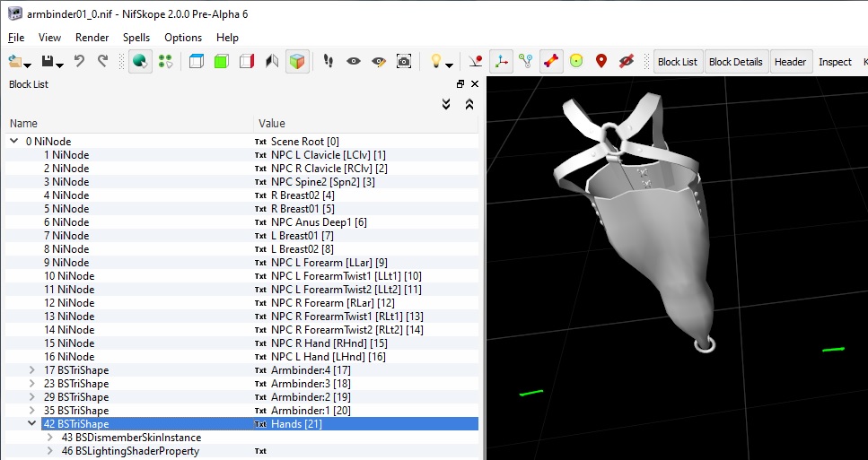Click the 'Armbinder:4 [17]' value
The width and height of the screenshot is (868, 460).
click(311, 369)
